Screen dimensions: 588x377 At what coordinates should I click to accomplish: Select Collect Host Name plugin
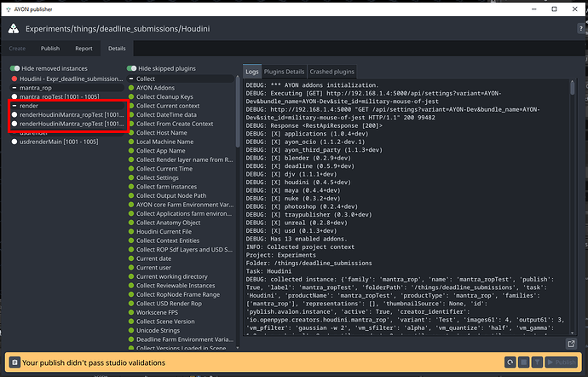coord(181,133)
